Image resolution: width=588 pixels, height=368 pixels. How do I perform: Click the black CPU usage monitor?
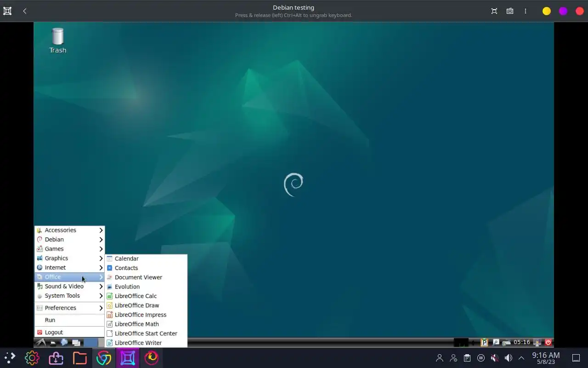point(461,343)
